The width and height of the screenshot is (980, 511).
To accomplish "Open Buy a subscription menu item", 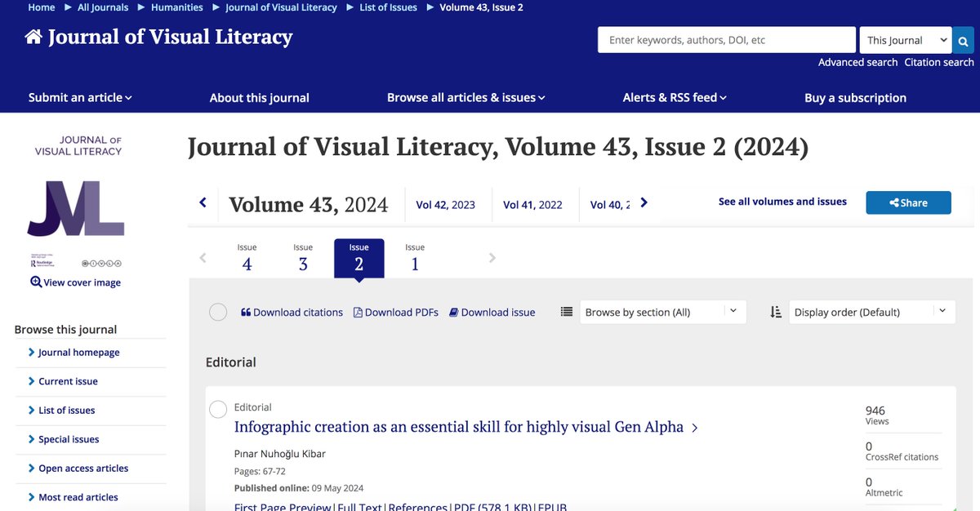I will point(855,97).
